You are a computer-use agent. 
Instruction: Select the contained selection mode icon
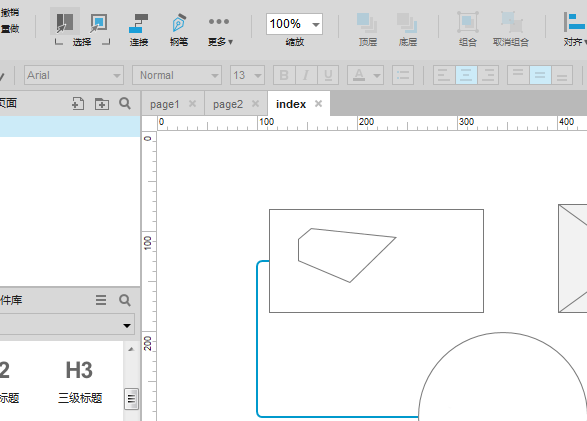[99, 23]
